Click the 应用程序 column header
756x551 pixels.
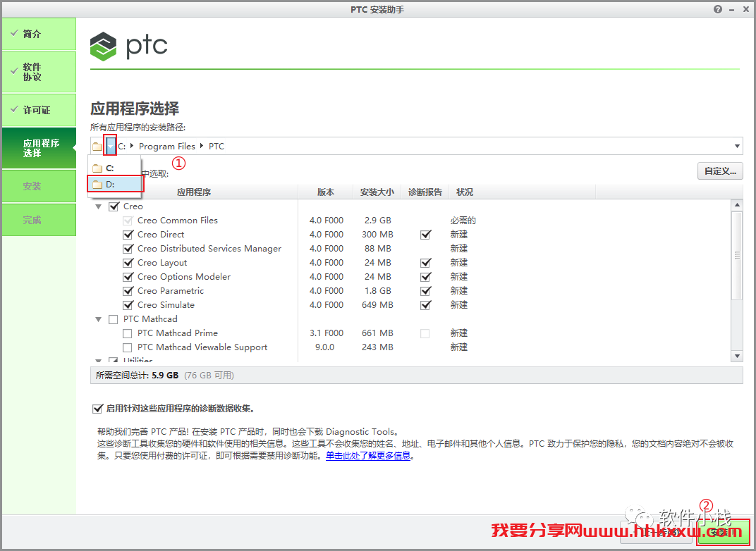194,192
